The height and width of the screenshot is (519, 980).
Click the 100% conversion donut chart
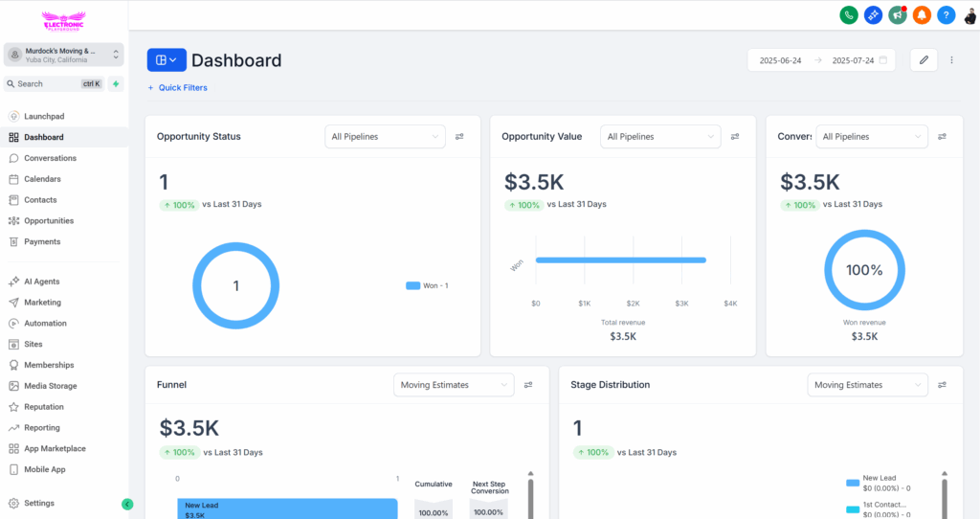(864, 270)
